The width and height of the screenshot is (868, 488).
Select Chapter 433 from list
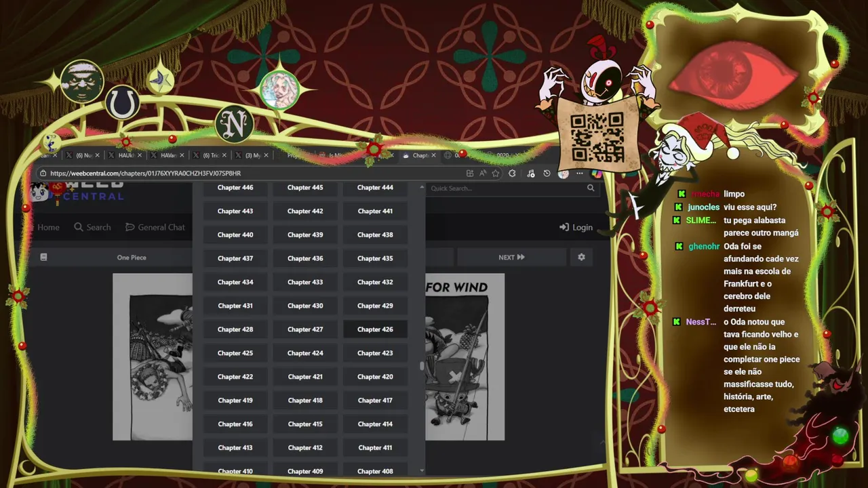(305, 282)
